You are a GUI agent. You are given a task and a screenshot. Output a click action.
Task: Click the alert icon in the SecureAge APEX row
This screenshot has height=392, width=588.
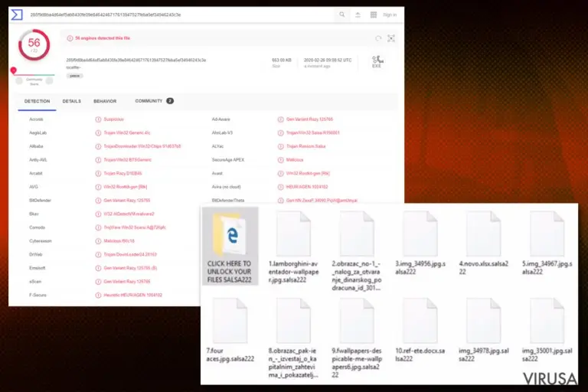coord(280,160)
